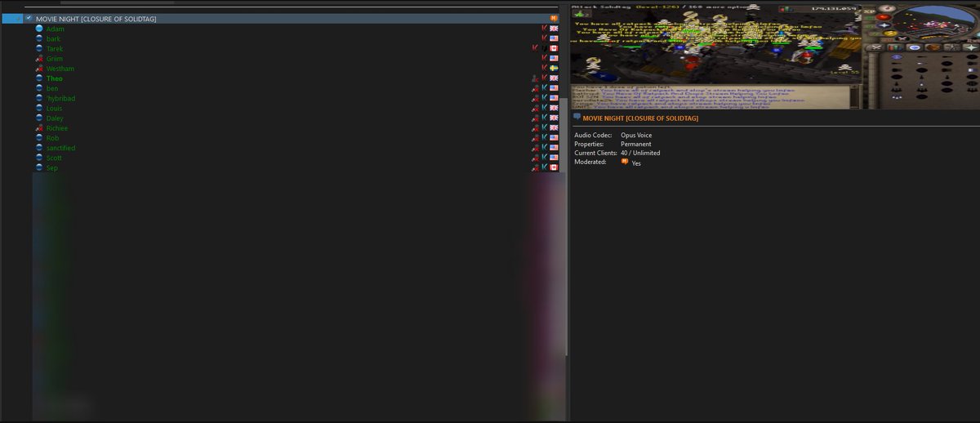Screen dimensions: 980x423
Task: Click the US flag in 'hybribad's row
Action: coord(554,98)
